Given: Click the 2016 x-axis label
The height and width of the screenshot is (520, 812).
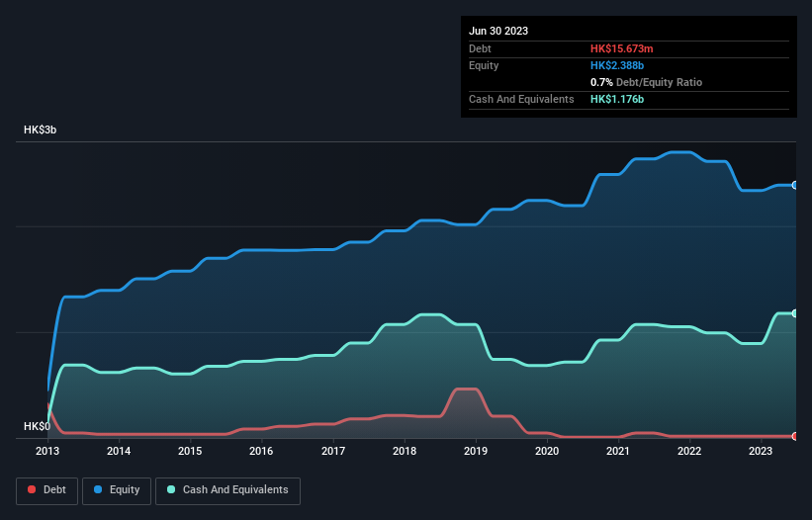Looking at the screenshot, I should tap(261, 451).
